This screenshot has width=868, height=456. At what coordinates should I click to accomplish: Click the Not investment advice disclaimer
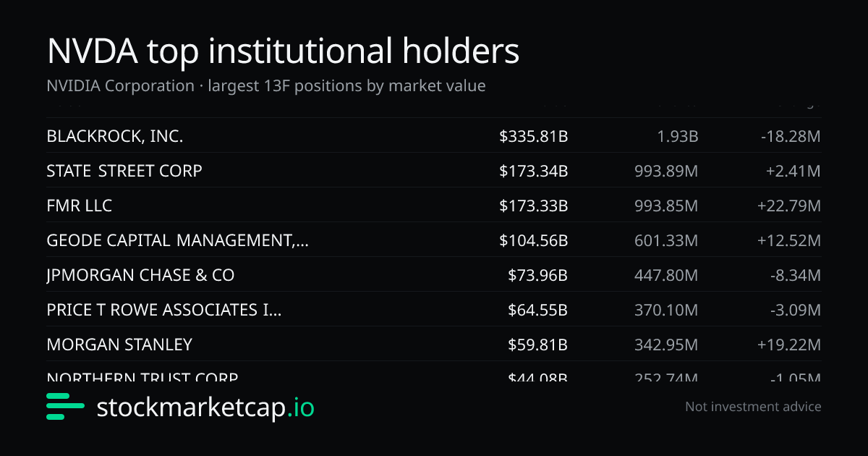point(753,407)
